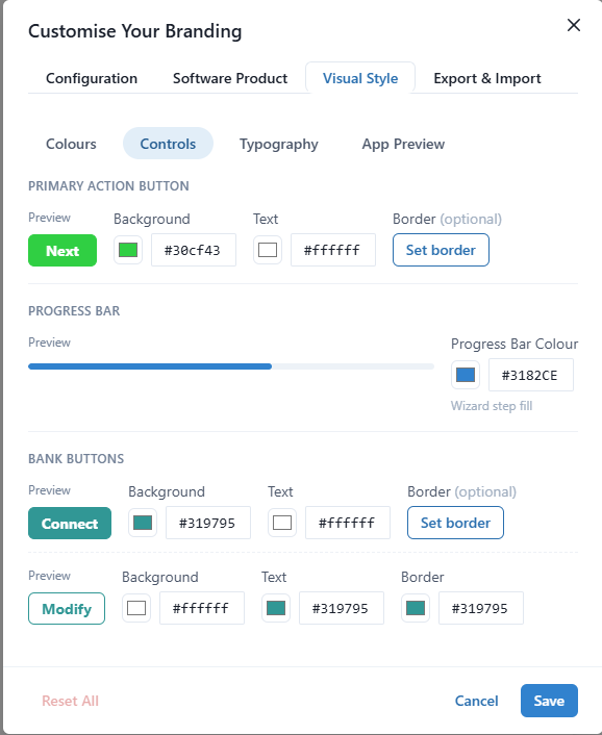Edit primary button background hex #30cf43
This screenshot has height=735, width=602.
pyautogui.click(x=193, y=250)
